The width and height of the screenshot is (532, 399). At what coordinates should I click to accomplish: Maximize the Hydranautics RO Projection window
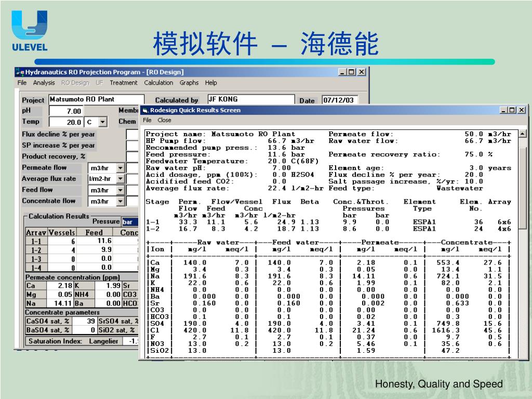pyautogui.click(x=351, y=72)
